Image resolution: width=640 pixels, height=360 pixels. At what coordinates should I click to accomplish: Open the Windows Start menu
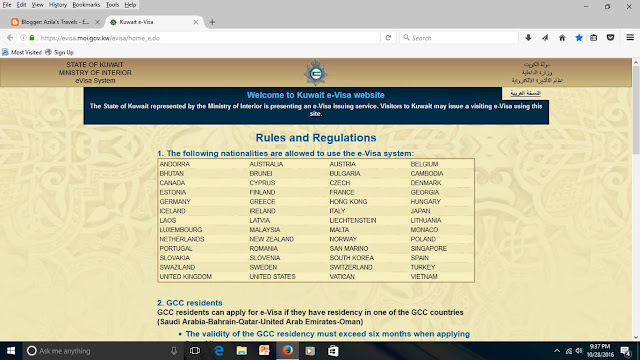tap(11, 351)
